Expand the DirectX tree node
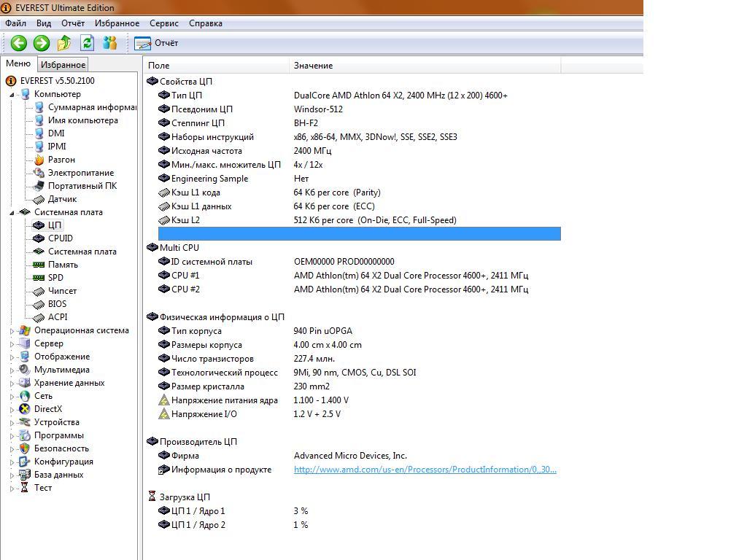Screen dimensions: 747x560 coord(12,409)
